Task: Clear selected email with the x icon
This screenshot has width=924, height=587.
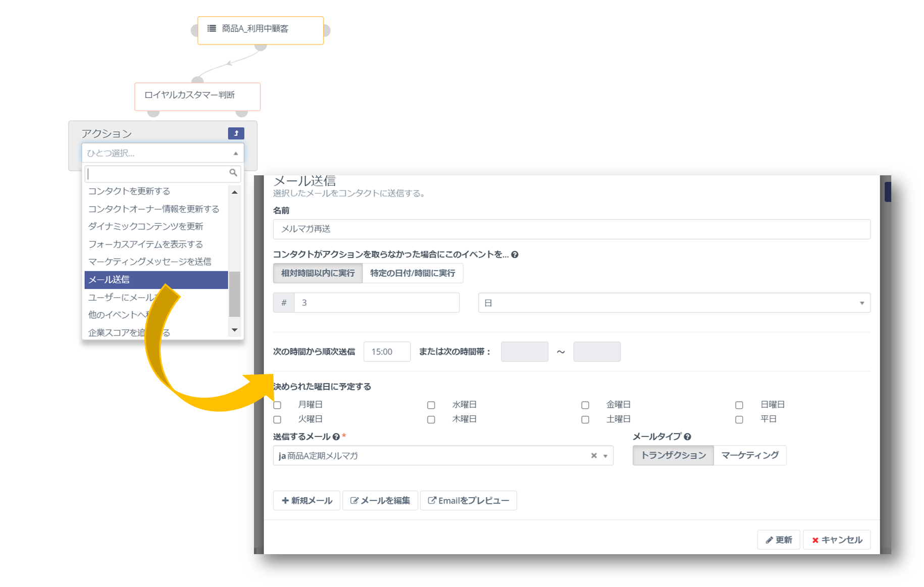Action: coord(594,456)
